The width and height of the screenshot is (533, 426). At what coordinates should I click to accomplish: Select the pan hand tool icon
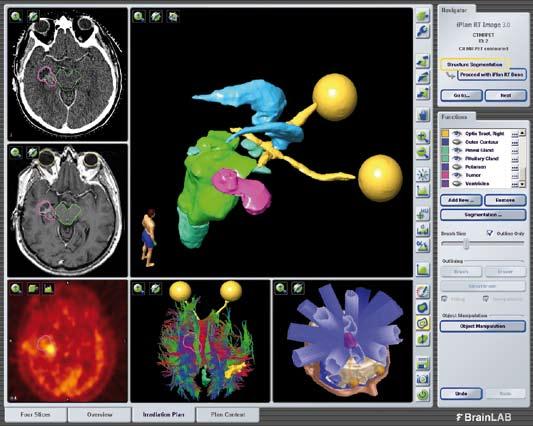click(x=423, y=116)
